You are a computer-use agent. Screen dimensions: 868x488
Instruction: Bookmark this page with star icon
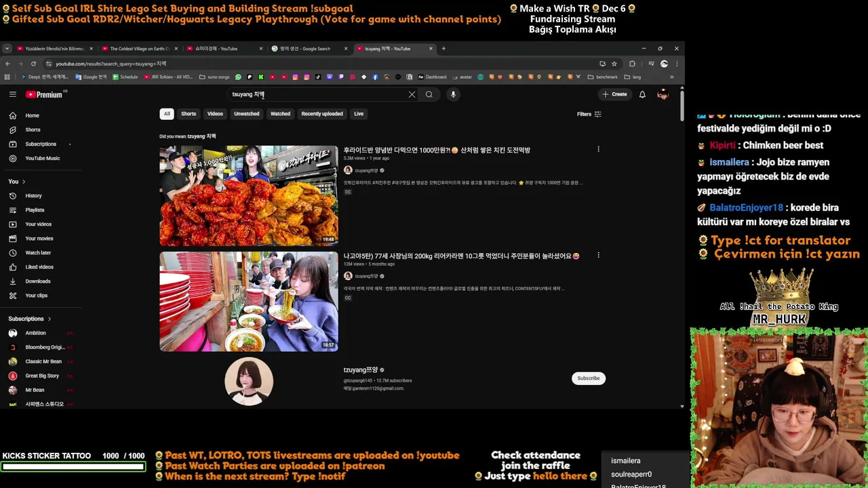click(x=614, y=64)
